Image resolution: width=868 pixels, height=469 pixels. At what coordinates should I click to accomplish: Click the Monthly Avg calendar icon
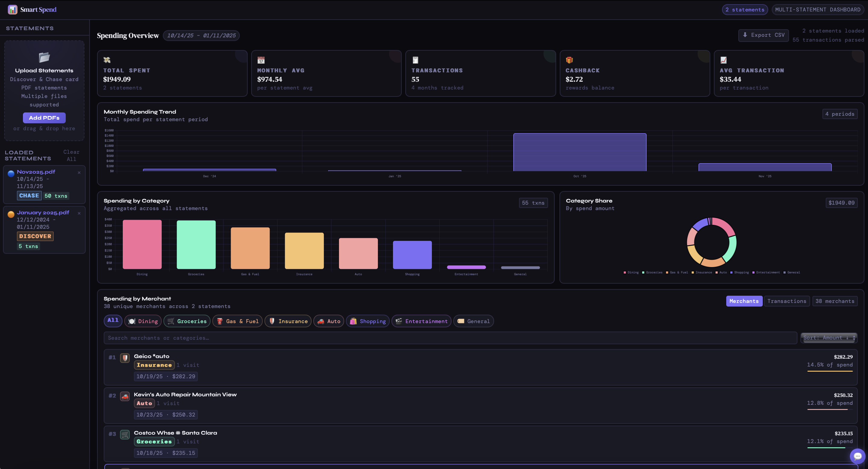(261, 60)
